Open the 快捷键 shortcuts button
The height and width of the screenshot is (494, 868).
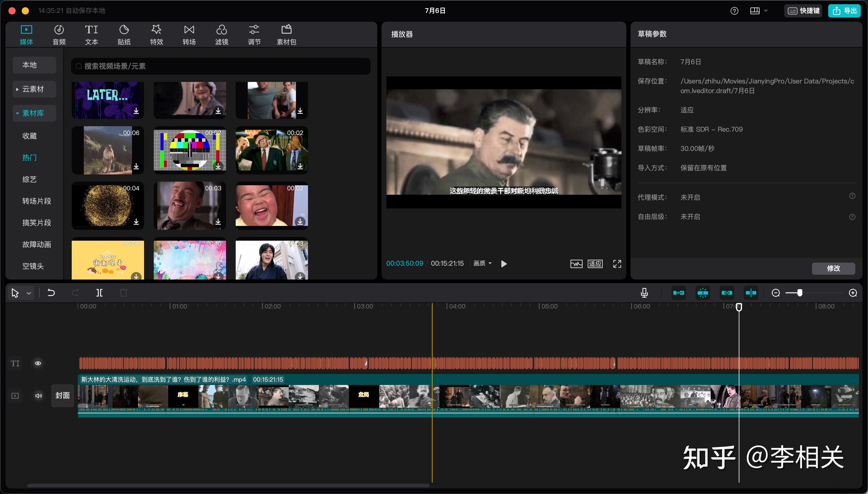click(803, 11)
